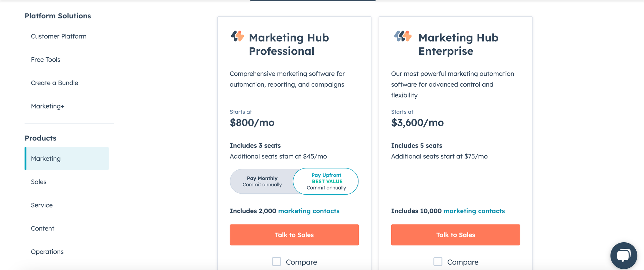Check Compare under Marketing Hub Enterprise
644x270 pixels.
click(x=438, y=262)
